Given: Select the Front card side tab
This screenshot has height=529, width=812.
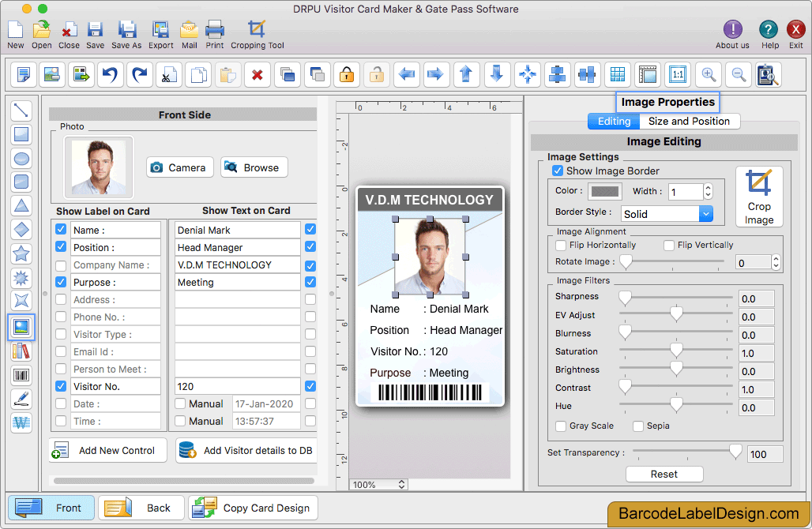Looking at the screenshot, I should point(51,508).
